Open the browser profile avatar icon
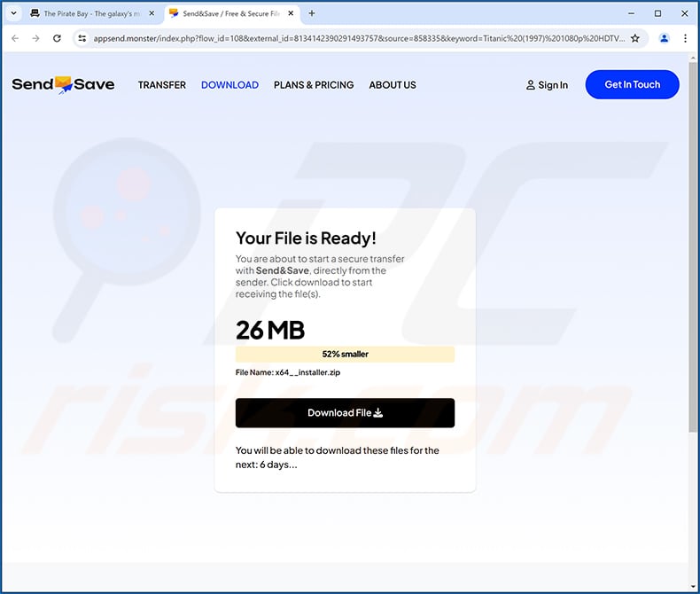Image resolution: width=700 pixels, height=594 pixels. [x=665, y=38]
